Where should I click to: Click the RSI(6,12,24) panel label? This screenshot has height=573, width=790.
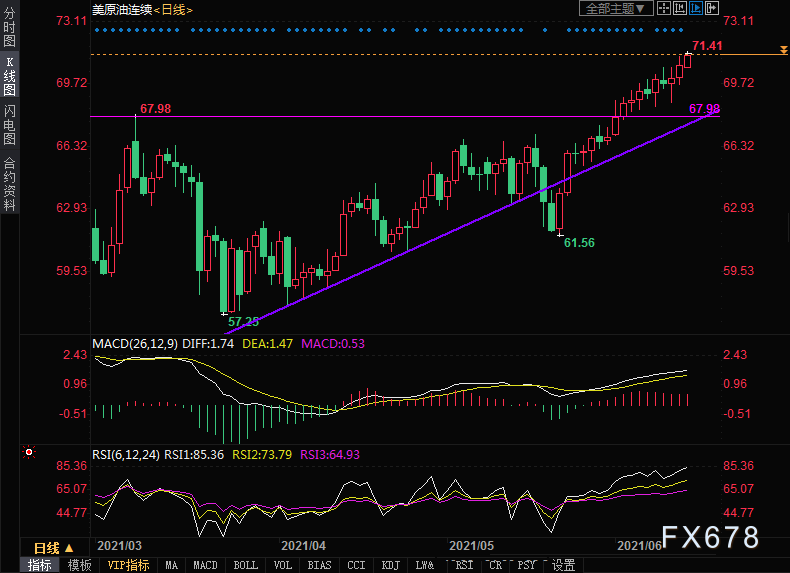pyautogui.click(x=126, y=455)
